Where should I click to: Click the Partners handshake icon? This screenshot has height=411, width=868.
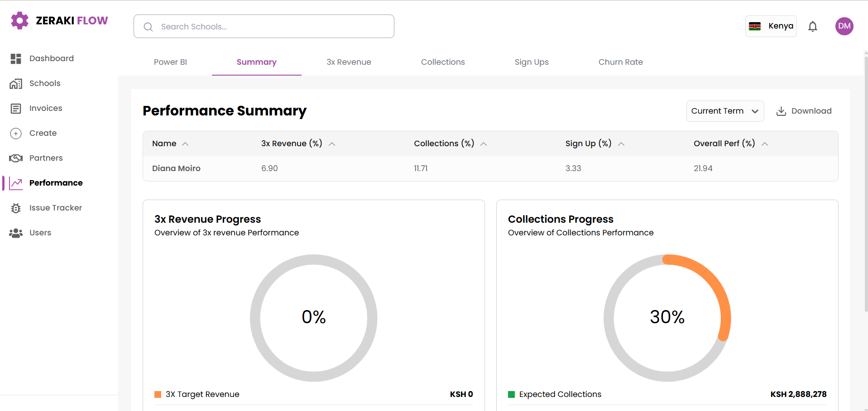point(16,158)
